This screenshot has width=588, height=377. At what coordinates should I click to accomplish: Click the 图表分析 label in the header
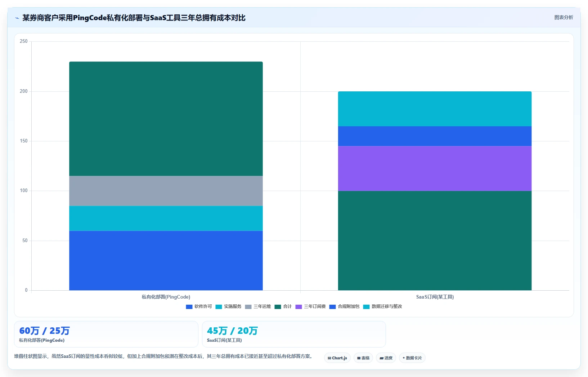[x=564, y=17]
